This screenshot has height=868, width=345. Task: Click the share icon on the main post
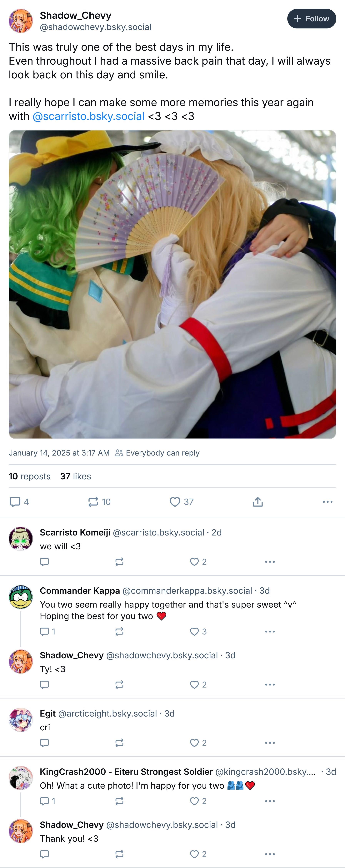tap(258, 502)
